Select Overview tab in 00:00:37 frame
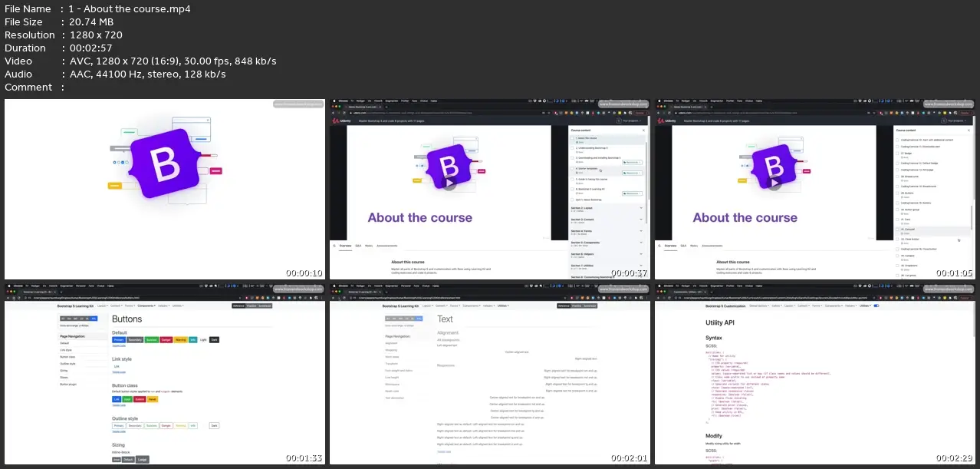The height and width of the screenshot is (469, 980). click(x=346, y=246)
